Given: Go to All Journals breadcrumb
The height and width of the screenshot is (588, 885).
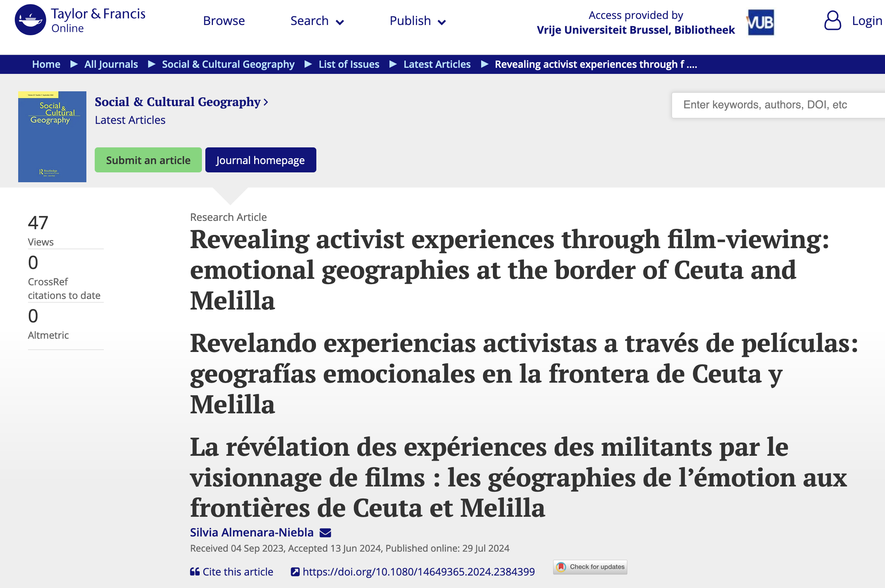Looking at the screenshot, I should (111, 64).
